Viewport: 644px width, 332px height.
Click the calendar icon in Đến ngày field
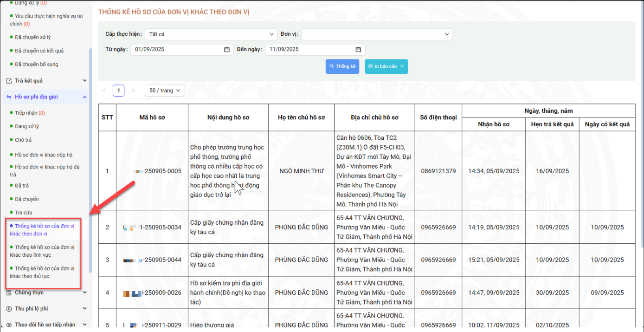click(358, 50)
